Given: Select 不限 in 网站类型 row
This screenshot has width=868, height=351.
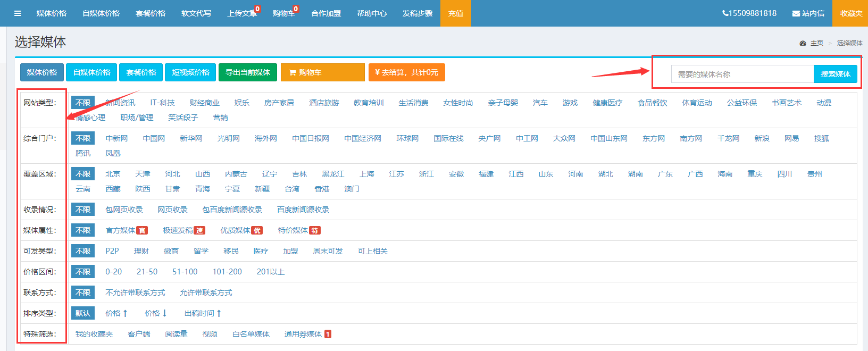Looking at the screenshot, I should (x=83, y=103).
